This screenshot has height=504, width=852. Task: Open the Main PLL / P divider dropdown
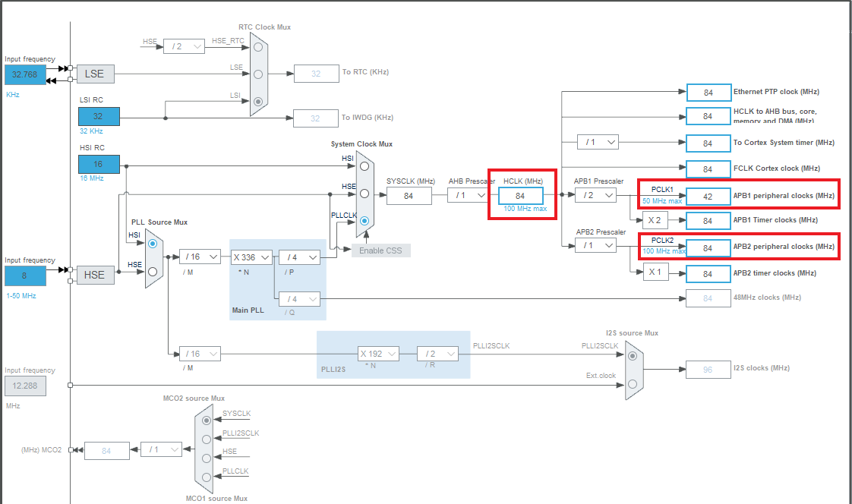[299, 257]
